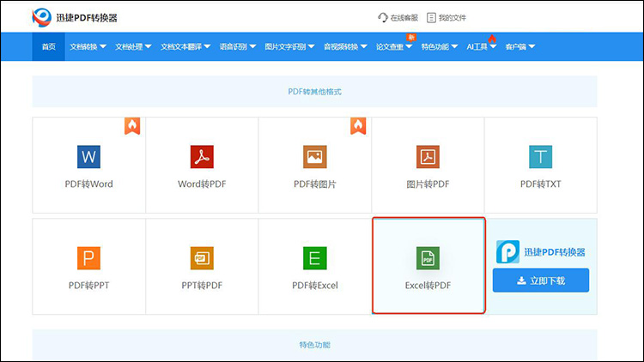Go to the 首页 home tab
Screen dimensions: 644x362
(48, 46)
